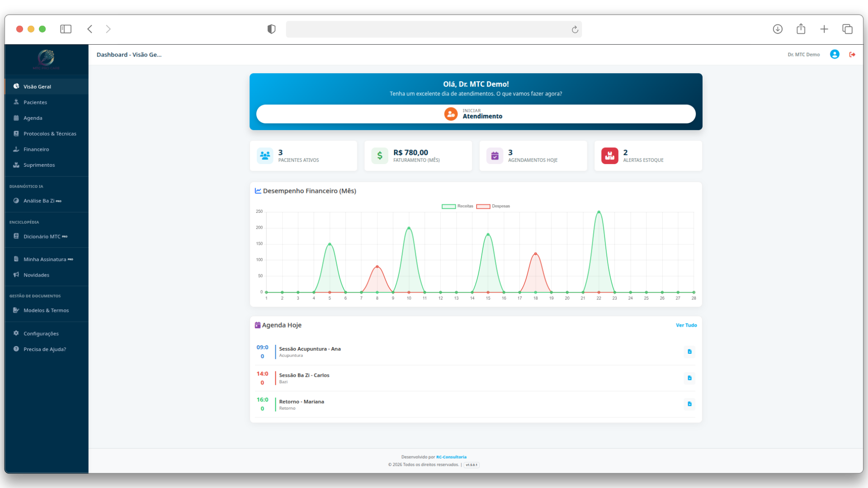Screen dimensions: 868x488
Task: Click the Pacientes Ativos people icon
Action: tap(265, 156)
